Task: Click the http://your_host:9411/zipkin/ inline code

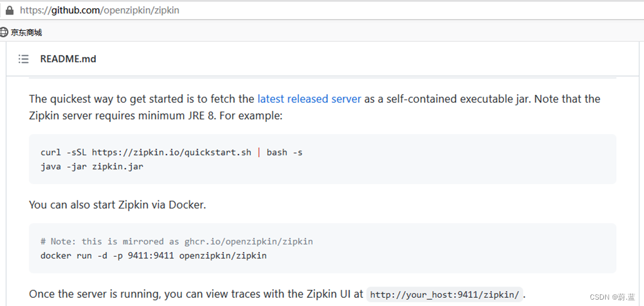Action: [445, 294]
